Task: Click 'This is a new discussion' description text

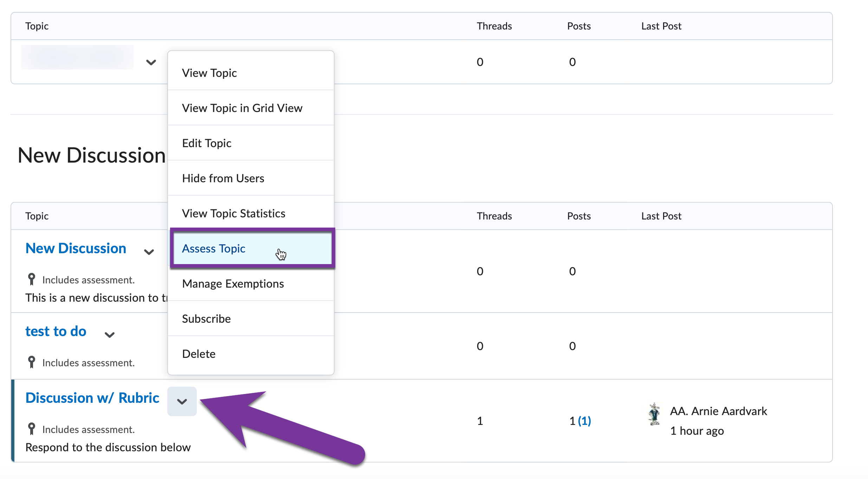Action: point(96,298)
